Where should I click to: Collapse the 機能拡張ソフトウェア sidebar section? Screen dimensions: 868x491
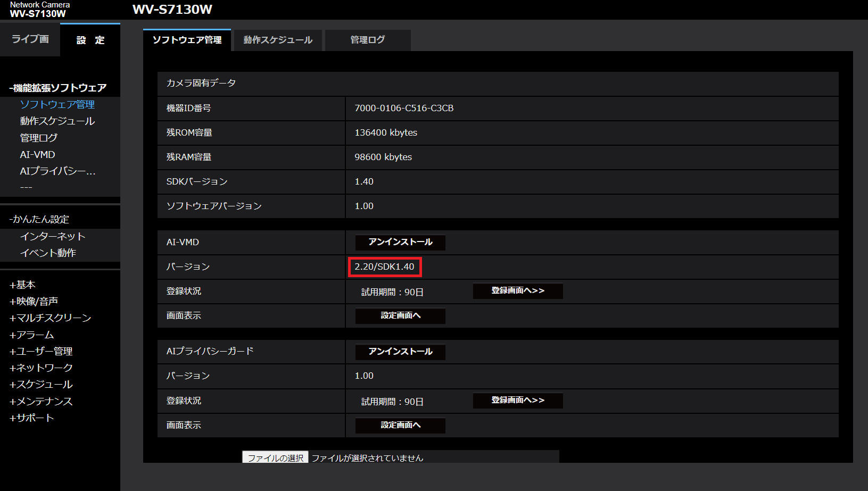point(58,88)
